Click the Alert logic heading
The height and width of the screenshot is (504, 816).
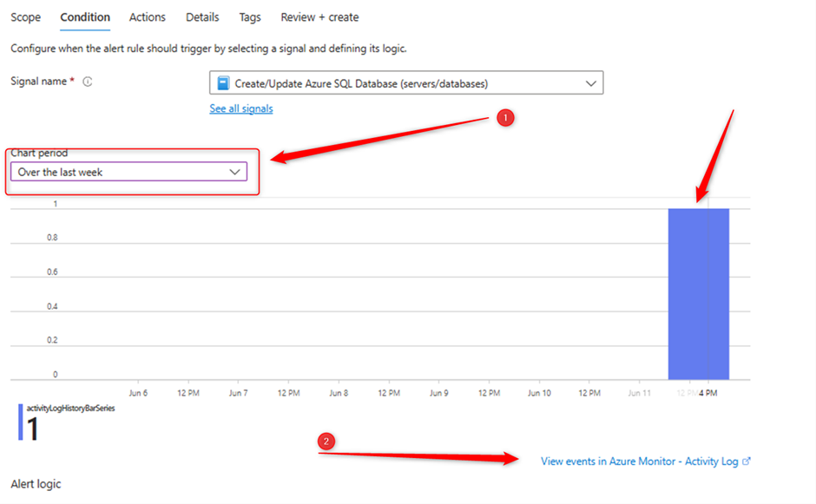coord(36,484)
